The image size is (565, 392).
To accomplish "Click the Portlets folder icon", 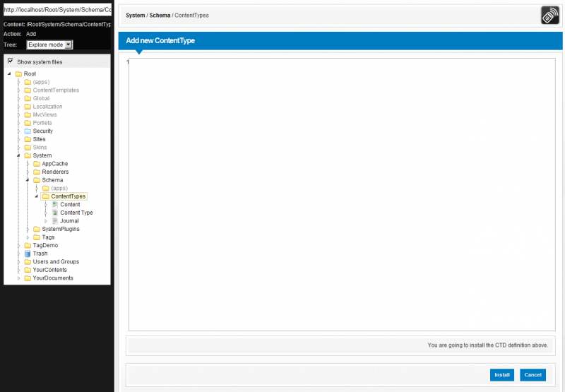I will click(28, 123).
